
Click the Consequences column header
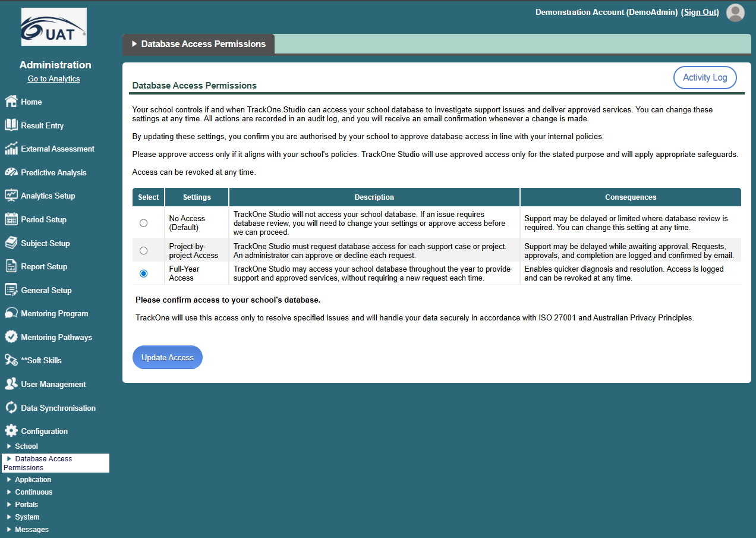pos(631,197)
